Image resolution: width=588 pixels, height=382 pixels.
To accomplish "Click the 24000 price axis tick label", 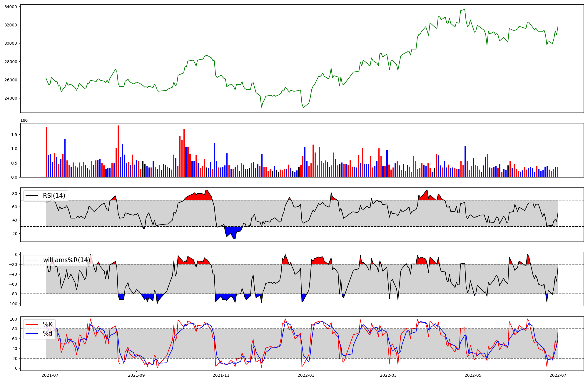I will click(x=11, y=98).
